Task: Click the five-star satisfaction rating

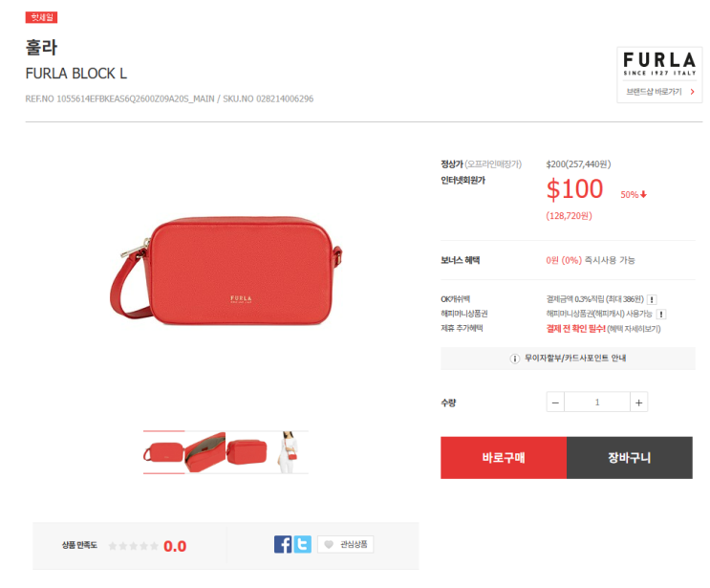Action: pyautogui.click(x=133, y=546)
